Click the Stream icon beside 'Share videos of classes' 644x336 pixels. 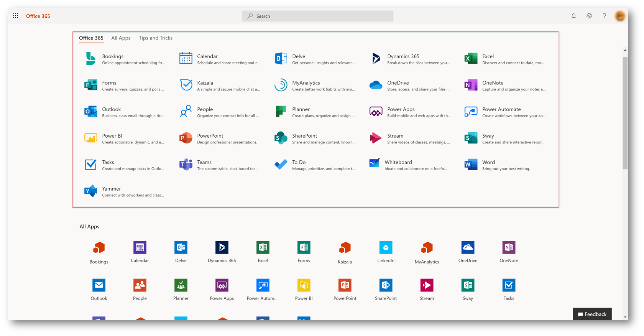(x=376, y=138)
